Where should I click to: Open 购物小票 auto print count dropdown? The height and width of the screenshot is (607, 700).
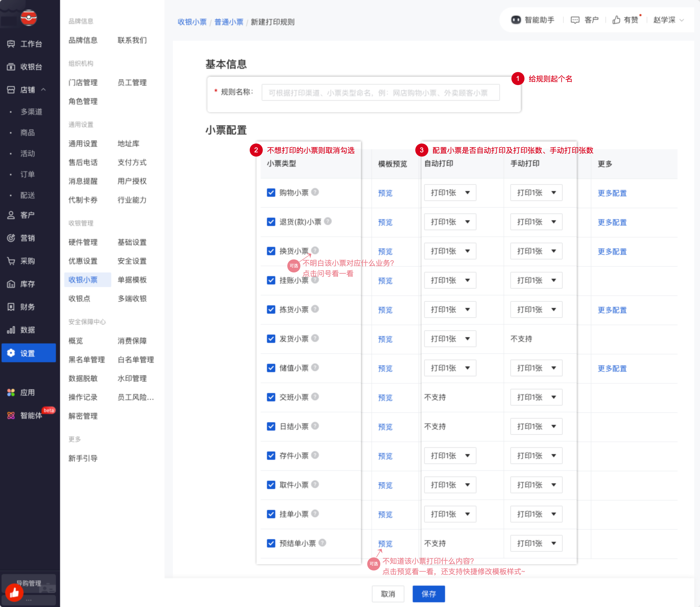click(450, 193)
